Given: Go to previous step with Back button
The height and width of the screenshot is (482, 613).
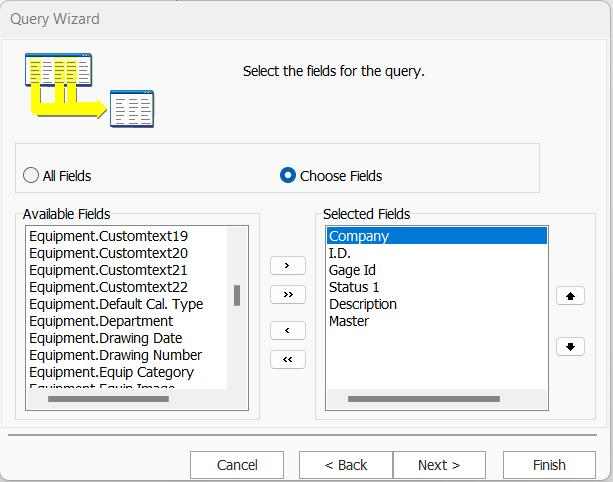Looking at the screenshot, I should 346,465.
